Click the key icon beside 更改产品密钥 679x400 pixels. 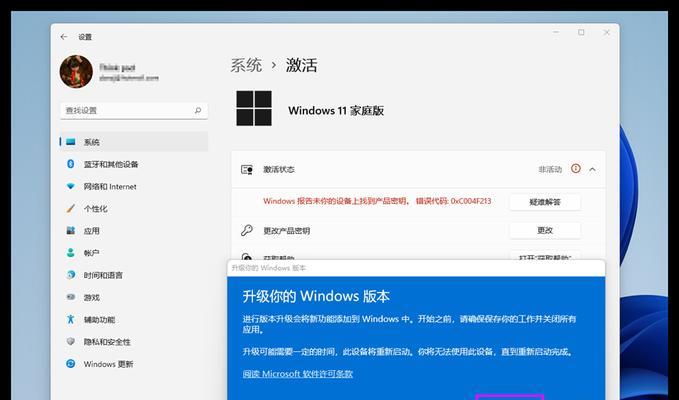tap(247, 230)
